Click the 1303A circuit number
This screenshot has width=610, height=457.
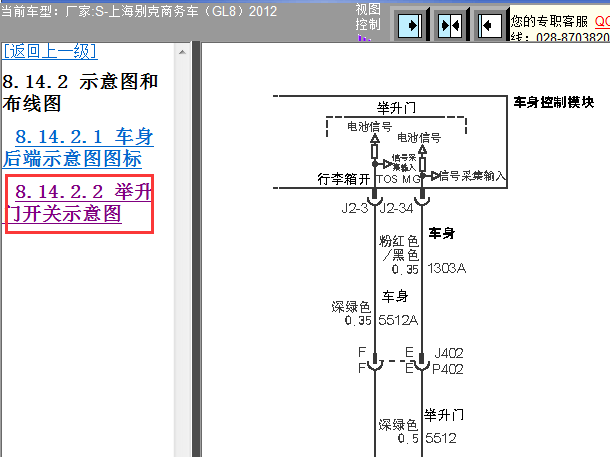point(447,268)
